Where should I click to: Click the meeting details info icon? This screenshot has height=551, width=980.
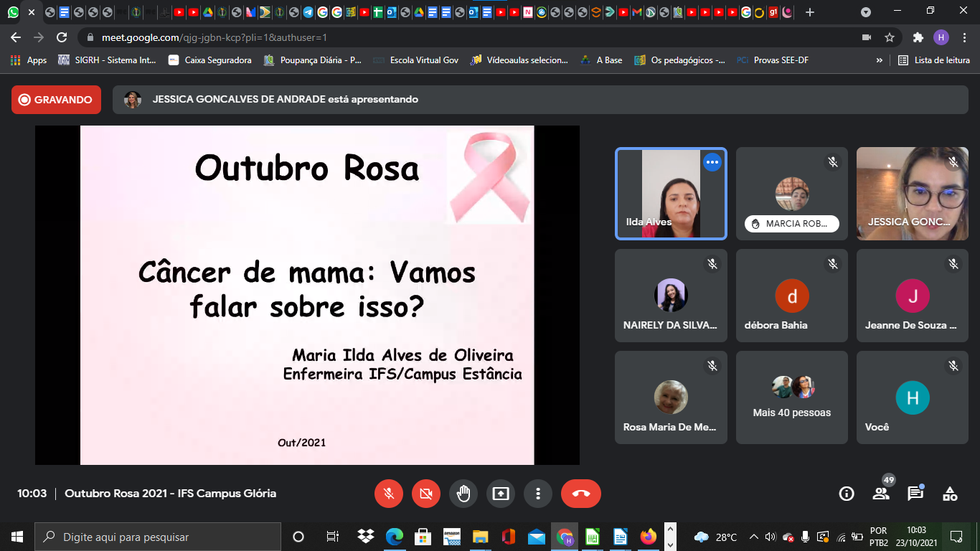click(847, 494)
